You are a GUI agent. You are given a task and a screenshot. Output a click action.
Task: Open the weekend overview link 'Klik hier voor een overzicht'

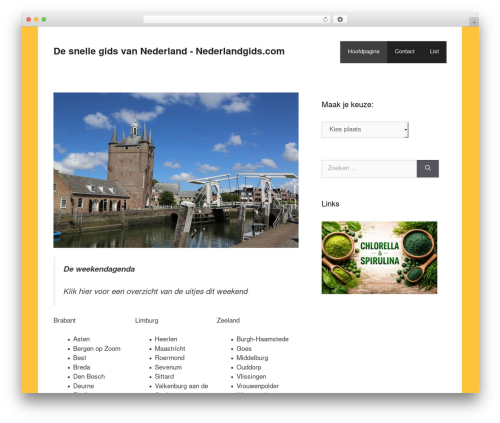[x=156, y=292]
